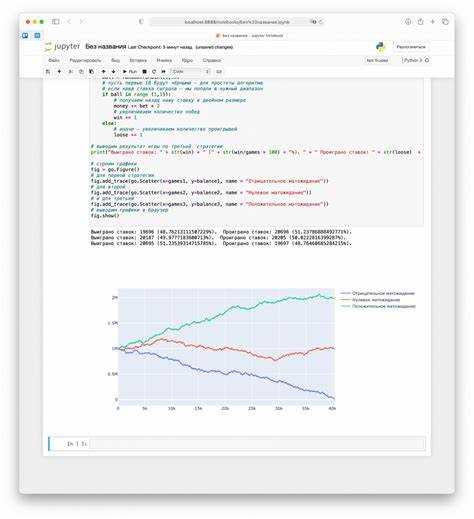
Task: Move selected cell up arrow icon
Action: click(x=103, y=72)
